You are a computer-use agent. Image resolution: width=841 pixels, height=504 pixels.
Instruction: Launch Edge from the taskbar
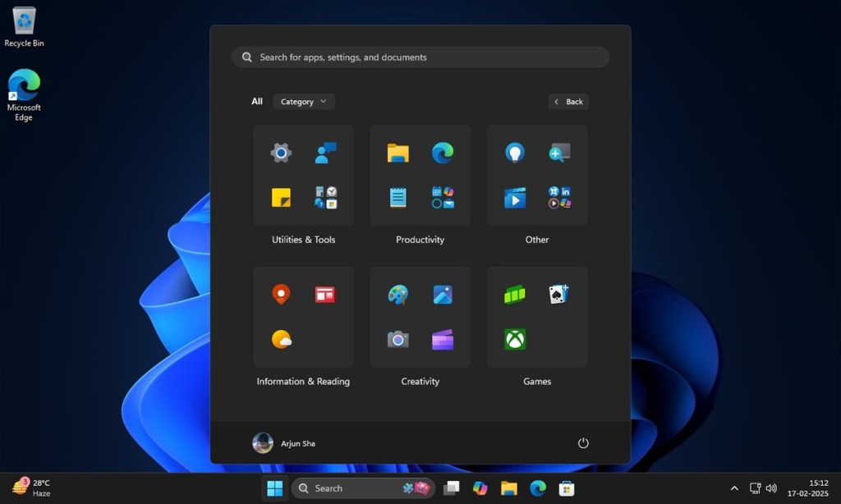538,488
